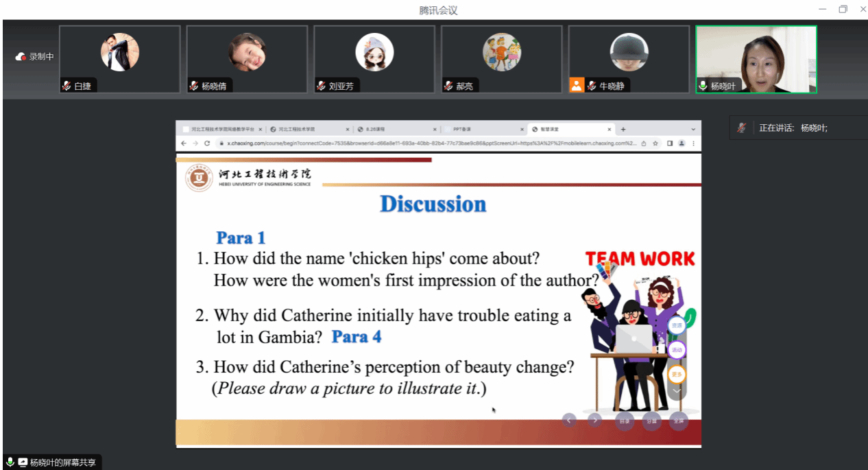Open the Chrome three-dot menu
The height and width of the screenshot is (470, 868).
tap(693, 143)
